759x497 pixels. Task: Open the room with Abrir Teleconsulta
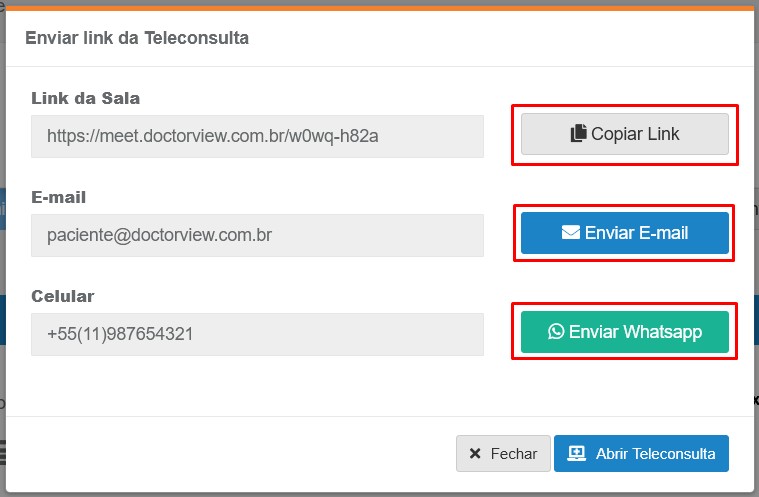pos(641,453)
